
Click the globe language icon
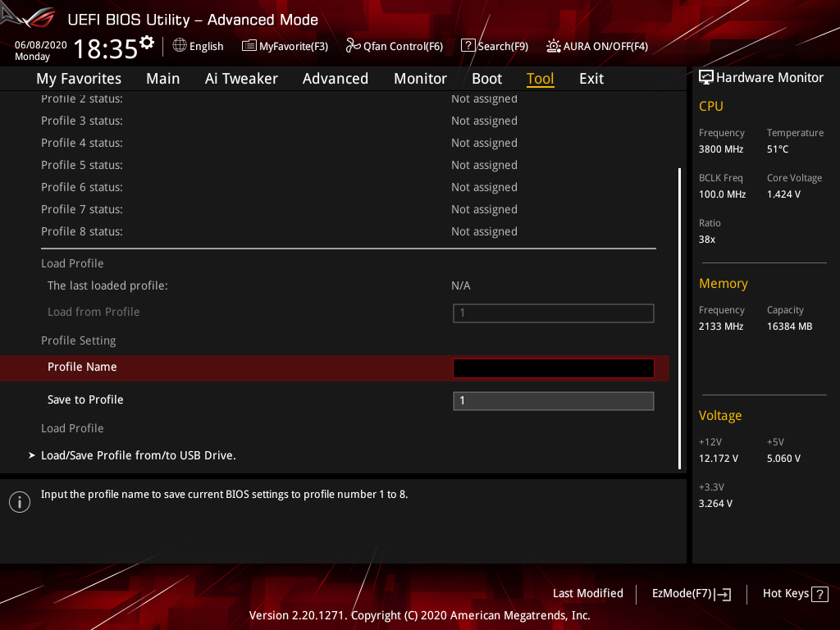(180, 46)
